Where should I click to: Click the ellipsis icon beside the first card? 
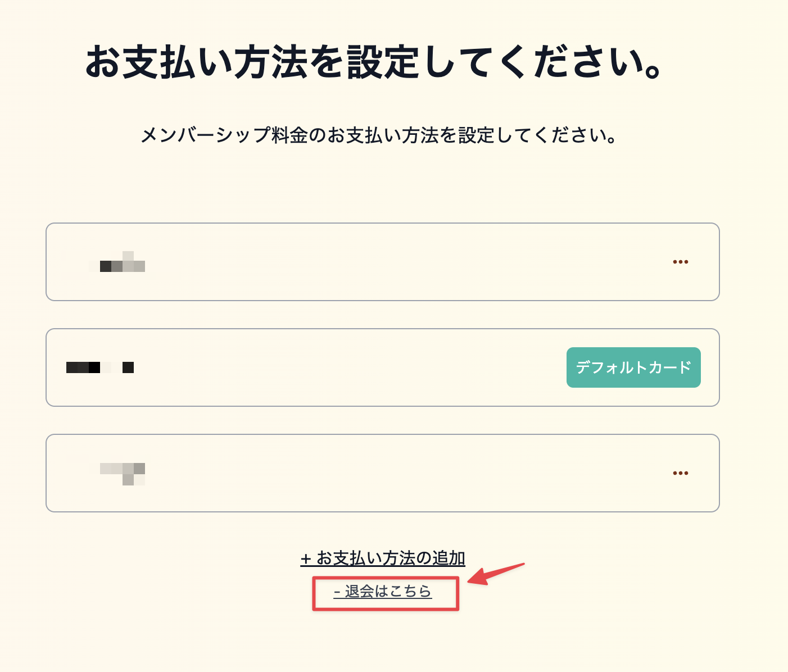(x=681, y=261)
